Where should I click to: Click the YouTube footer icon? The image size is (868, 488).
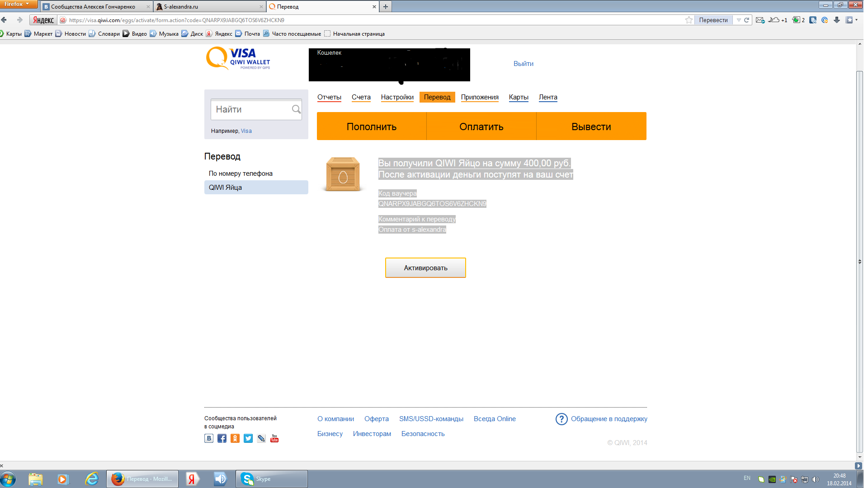274,438
